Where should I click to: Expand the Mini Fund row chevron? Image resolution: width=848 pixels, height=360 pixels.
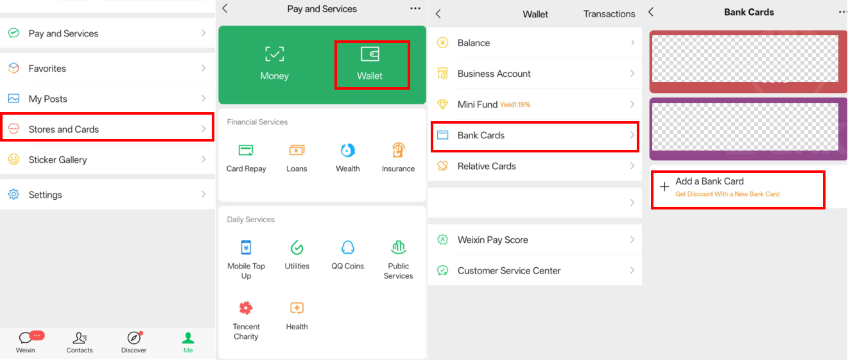[x=632, y=104]
